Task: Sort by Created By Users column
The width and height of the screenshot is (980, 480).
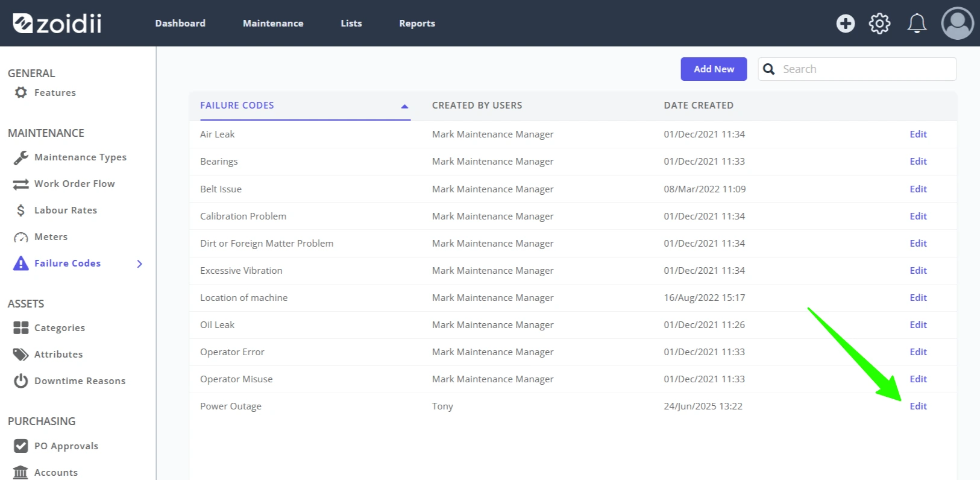Action: [x=477, y=105]
